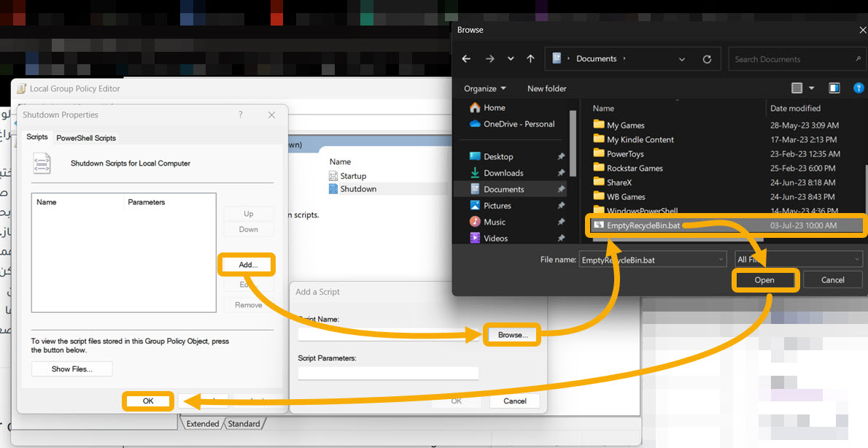Click the Show Files... button
Screen dimensions: 868x448
point(71,369)
